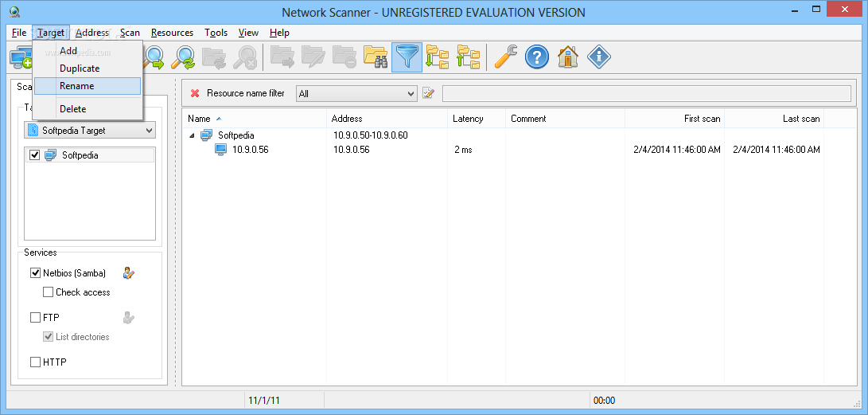Toggle the funnel filter toolbar icon
Screen dimensions: 868x415
point(407,57)
